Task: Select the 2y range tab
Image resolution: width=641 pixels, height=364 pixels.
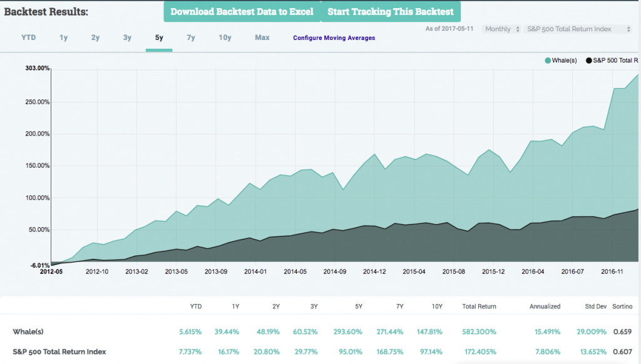Action: [x=95, y=38]
